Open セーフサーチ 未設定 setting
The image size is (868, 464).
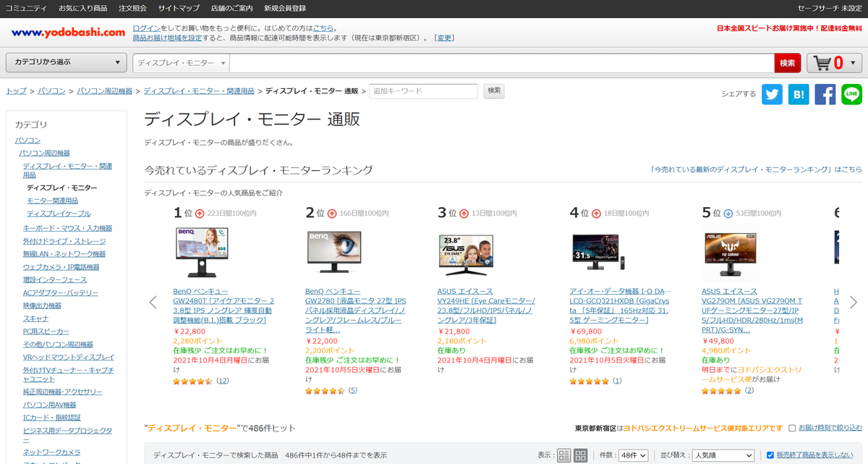(830, 8)
